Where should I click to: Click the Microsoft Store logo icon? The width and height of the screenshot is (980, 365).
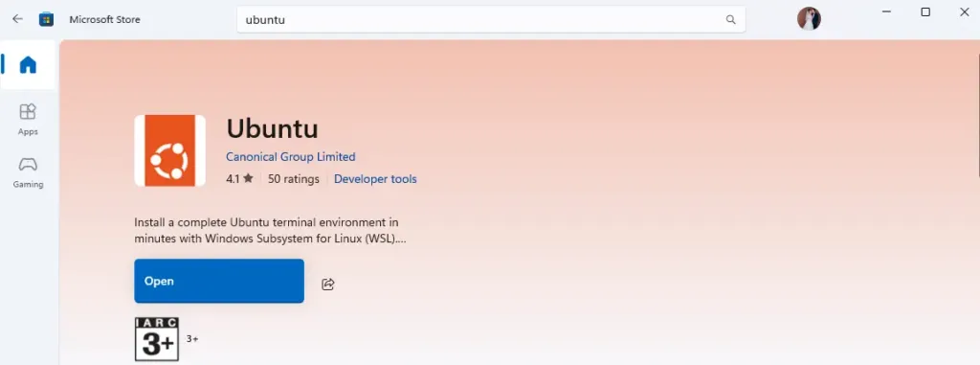[x=46, y=19]
